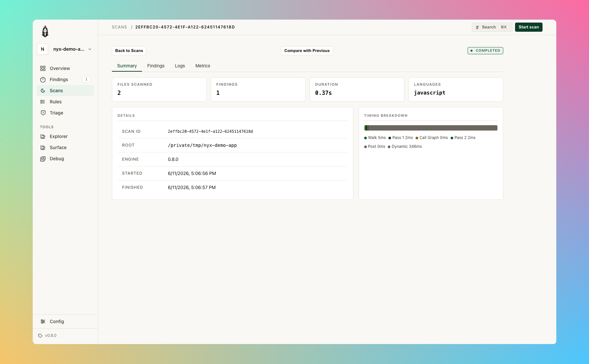Click the Pass 1 2ms legend entry

pyautogui.click(x=401, y=138)
